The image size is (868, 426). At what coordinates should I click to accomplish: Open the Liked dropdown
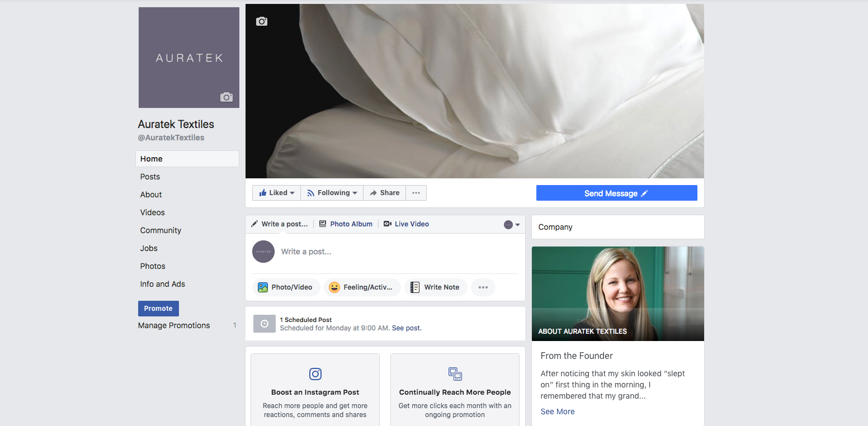[x=276, y=192]
